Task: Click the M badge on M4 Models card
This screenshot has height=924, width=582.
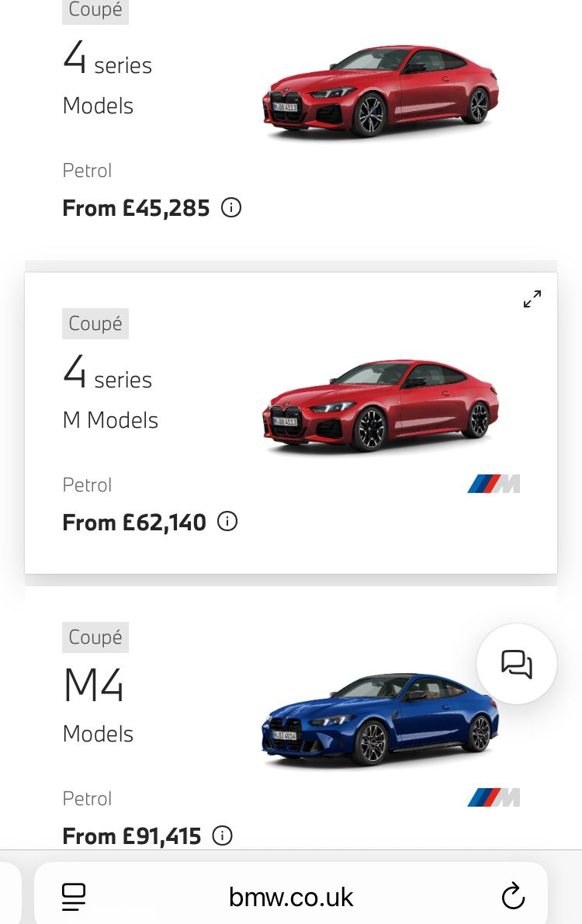Action: pyautogui.click(x=494, y=797)
